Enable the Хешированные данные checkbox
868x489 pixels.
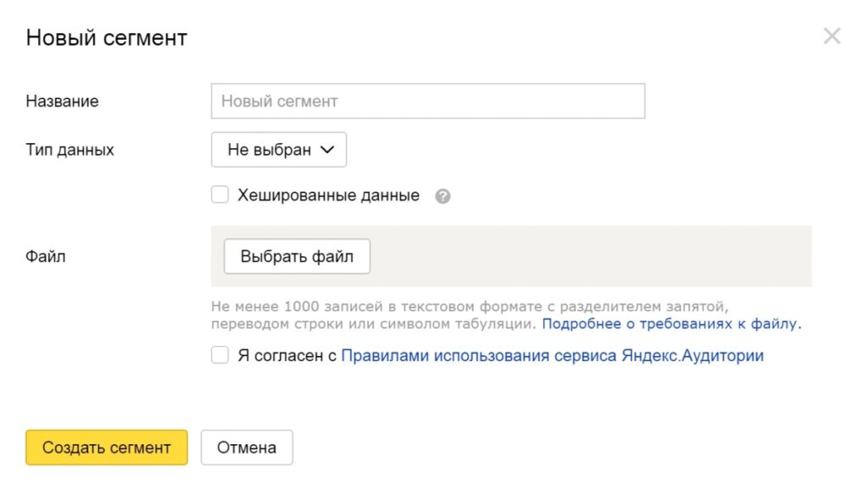coord(220,196)
